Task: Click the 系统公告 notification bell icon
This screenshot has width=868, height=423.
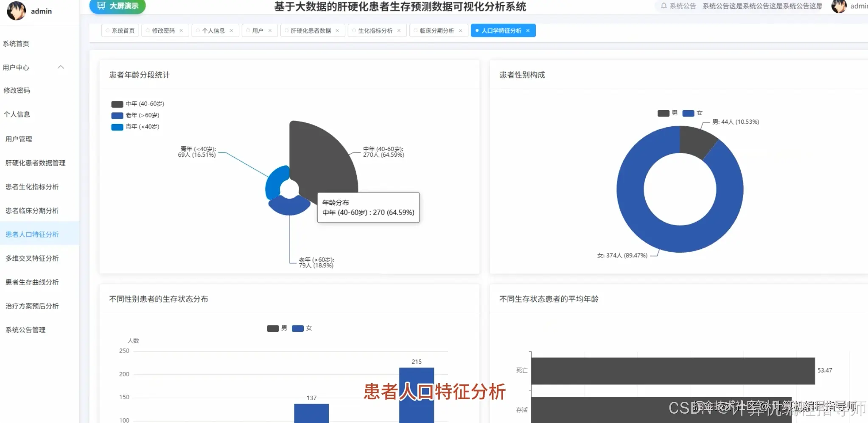Action: point(664,6)
